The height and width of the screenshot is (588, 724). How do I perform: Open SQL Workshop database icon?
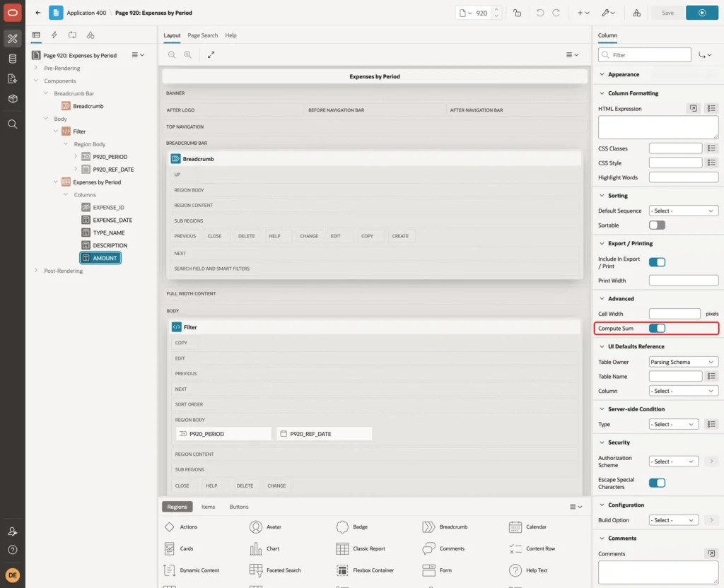point(13,59)
